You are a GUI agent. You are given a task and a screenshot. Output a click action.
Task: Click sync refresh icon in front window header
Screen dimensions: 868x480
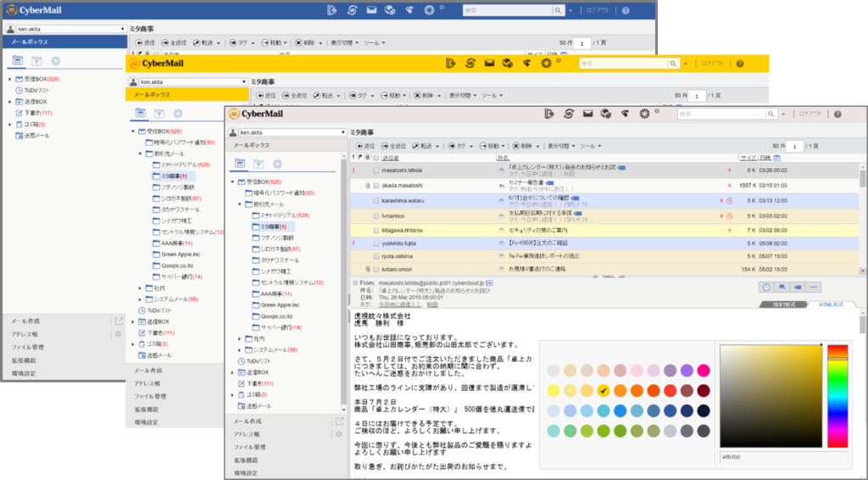pos(569,114)
